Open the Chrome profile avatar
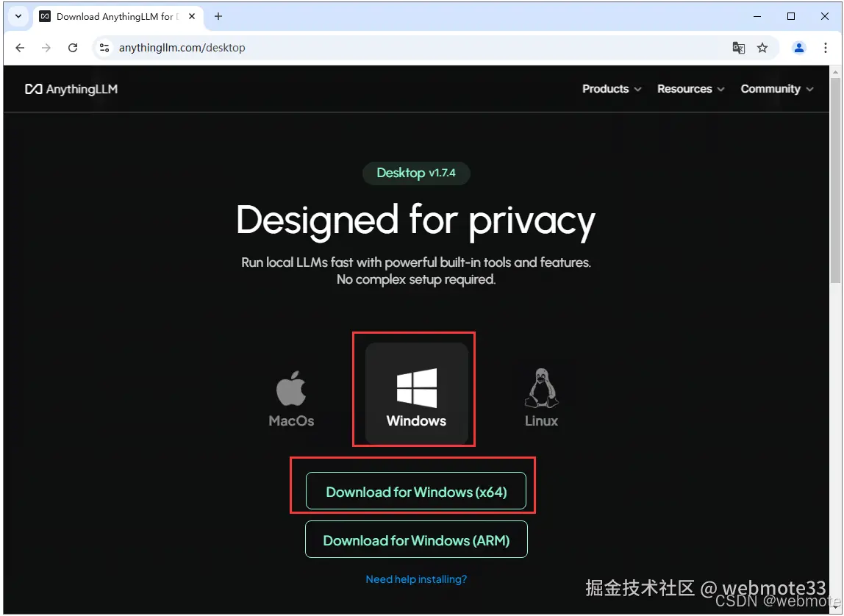The height and width of the screenshot is (616, 844). [x=798, y=48]
